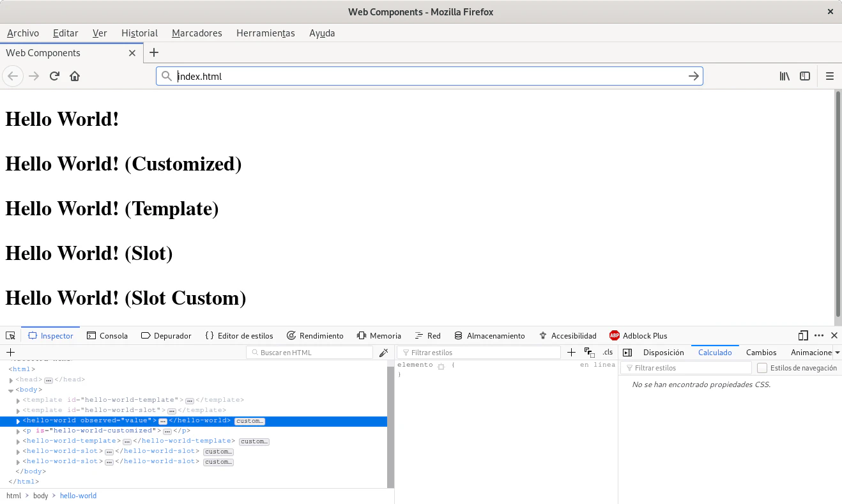Reload the page with the refresh icon
The width and height of the screenshot is (842, 504).
54,76
